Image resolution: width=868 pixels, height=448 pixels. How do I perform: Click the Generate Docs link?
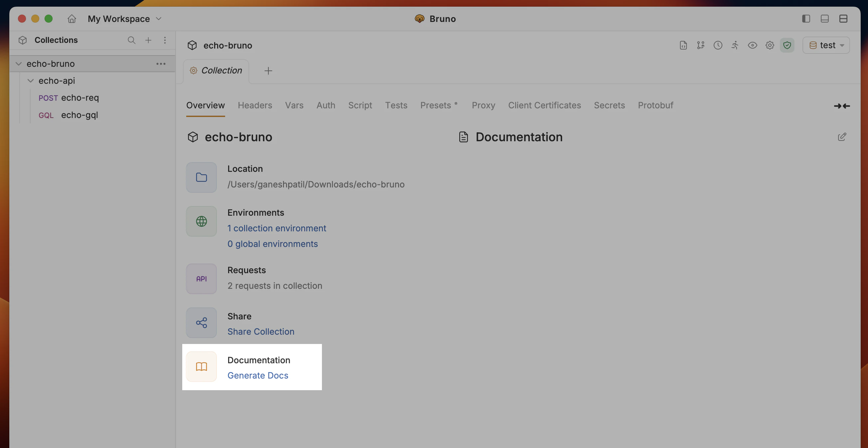click(258, 375)
